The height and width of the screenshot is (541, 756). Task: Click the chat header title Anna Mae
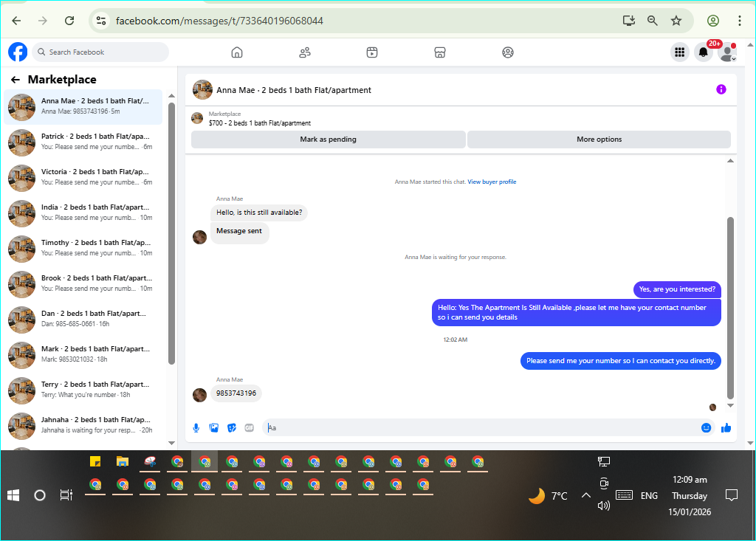coord(294,90)
